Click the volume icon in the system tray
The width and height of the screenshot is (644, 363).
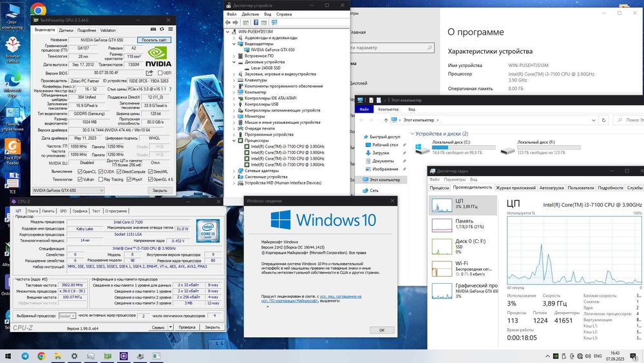[x=588, y=356]
